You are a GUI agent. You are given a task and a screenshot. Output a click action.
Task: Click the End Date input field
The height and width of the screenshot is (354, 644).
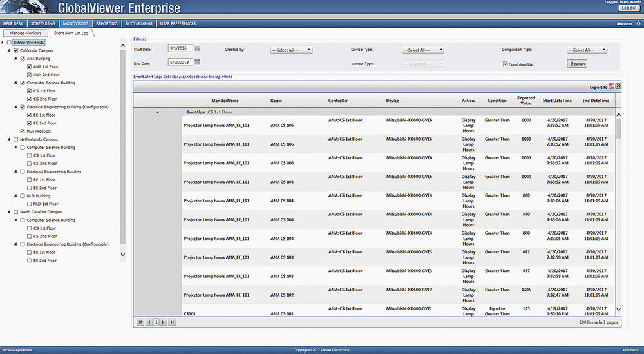click(x=180, y=63)
